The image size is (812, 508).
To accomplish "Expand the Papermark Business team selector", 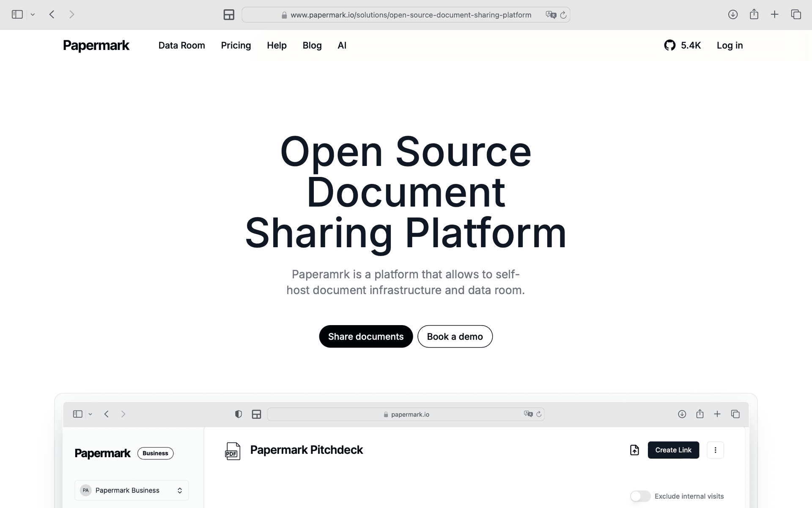I will click(x=132, y=490).
